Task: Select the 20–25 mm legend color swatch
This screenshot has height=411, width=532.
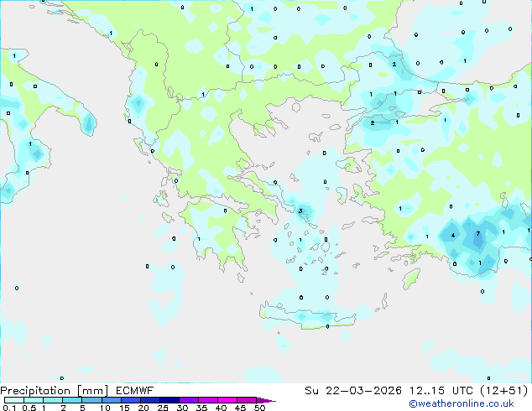Action: click(150, 400)
